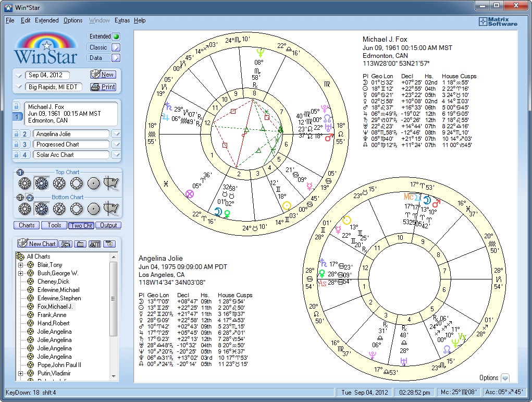Switch to Classic mode arrow button
This screenshot has height=402, width=532.
pyautogui.click(x=116, y=47)
